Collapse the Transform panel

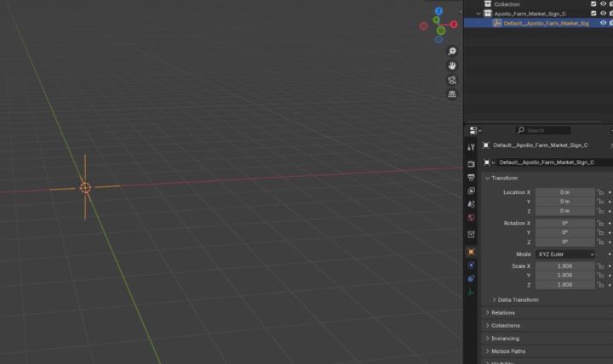504,178
